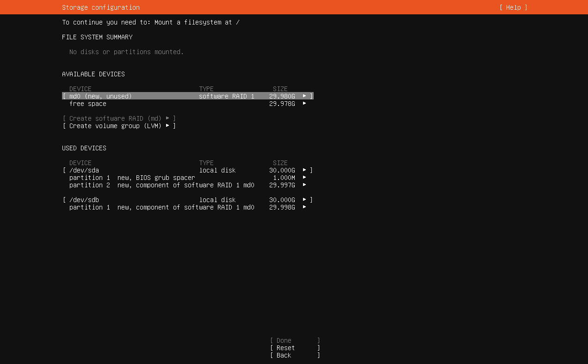The image size is (588, 364).
Task: Go Back to the previous installer screen
Action: pos(295,355)
